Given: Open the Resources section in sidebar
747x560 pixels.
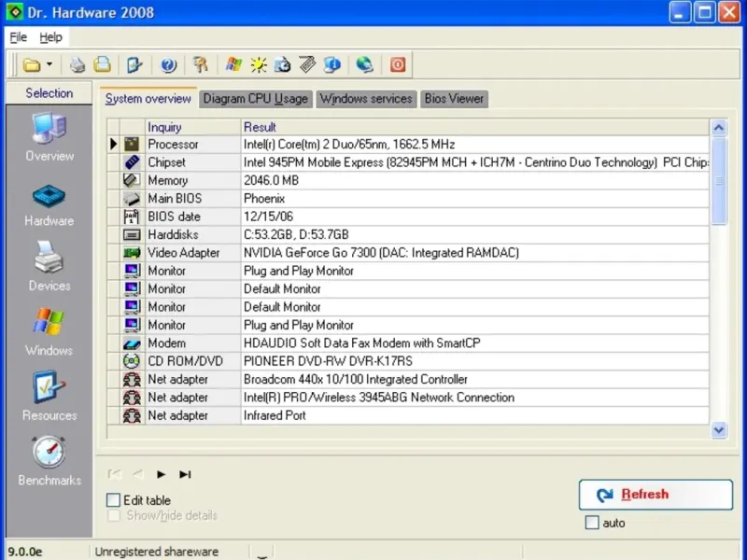Looking at the screenshot, I should 49,396.
